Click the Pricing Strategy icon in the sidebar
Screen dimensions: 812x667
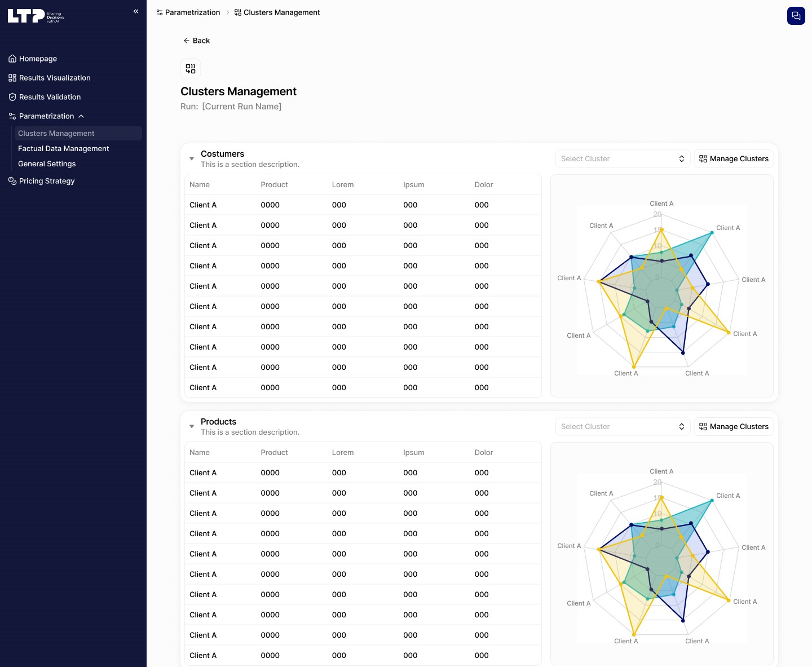(12, 181)
